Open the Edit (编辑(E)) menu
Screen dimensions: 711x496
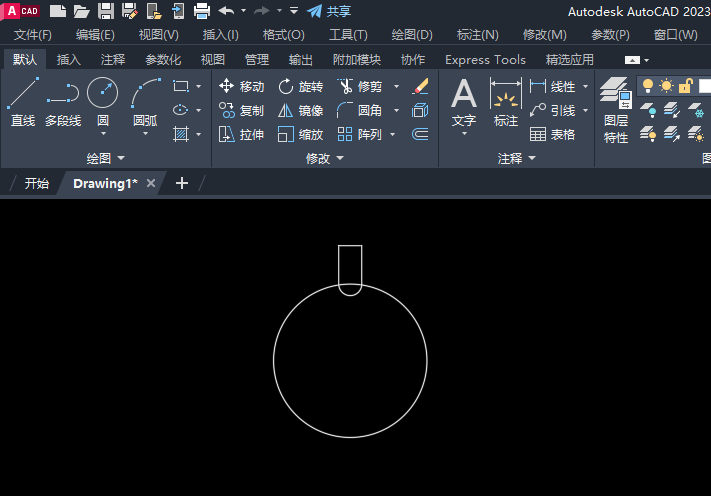(x=95, y=35)
